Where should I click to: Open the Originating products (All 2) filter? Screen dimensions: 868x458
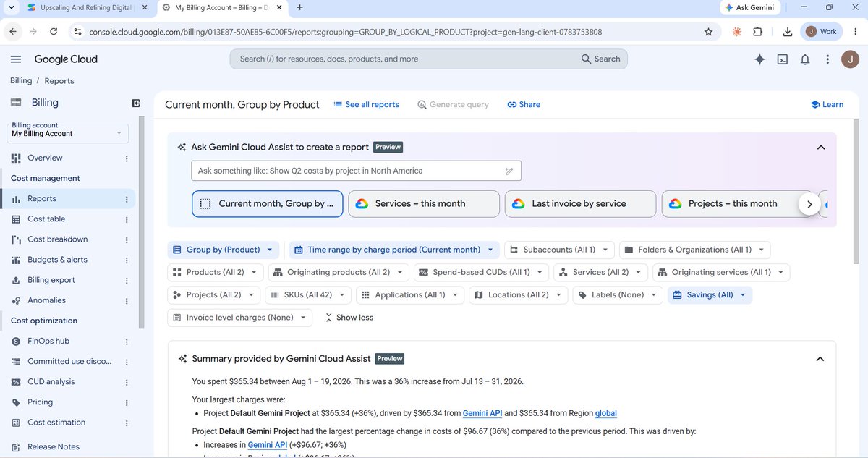[339, 272]
